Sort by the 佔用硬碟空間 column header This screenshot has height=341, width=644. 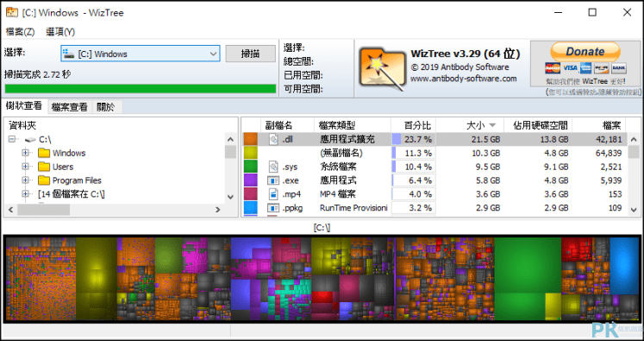(538, 125)
